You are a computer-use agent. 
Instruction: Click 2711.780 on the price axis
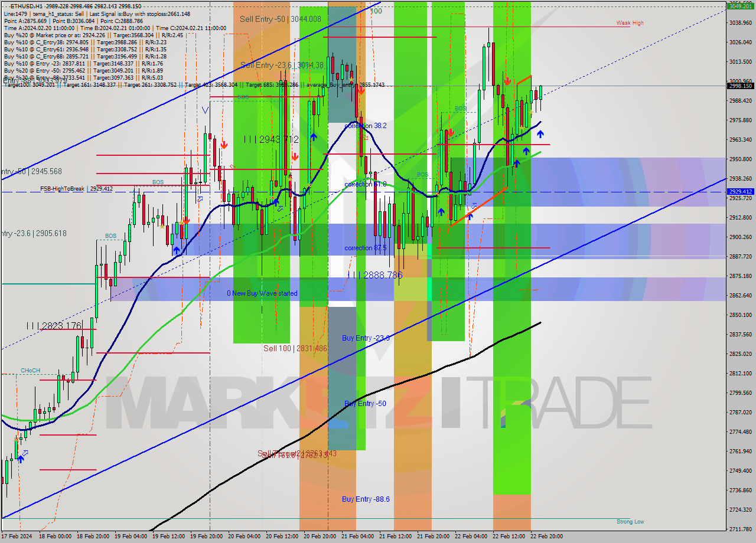[x=741, y=529]
